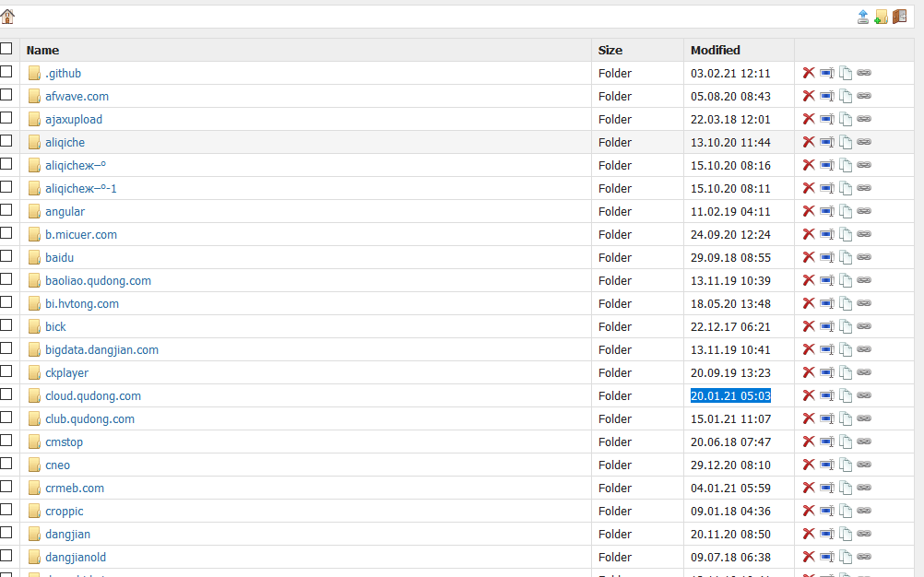Check the box for .github
Image resolution: width=924 pixels, height=577 pixels.
point(6,71)
